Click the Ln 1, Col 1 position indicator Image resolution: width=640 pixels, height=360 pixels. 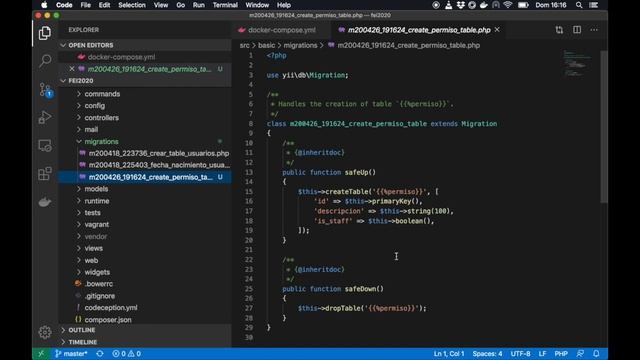point(449,354)
